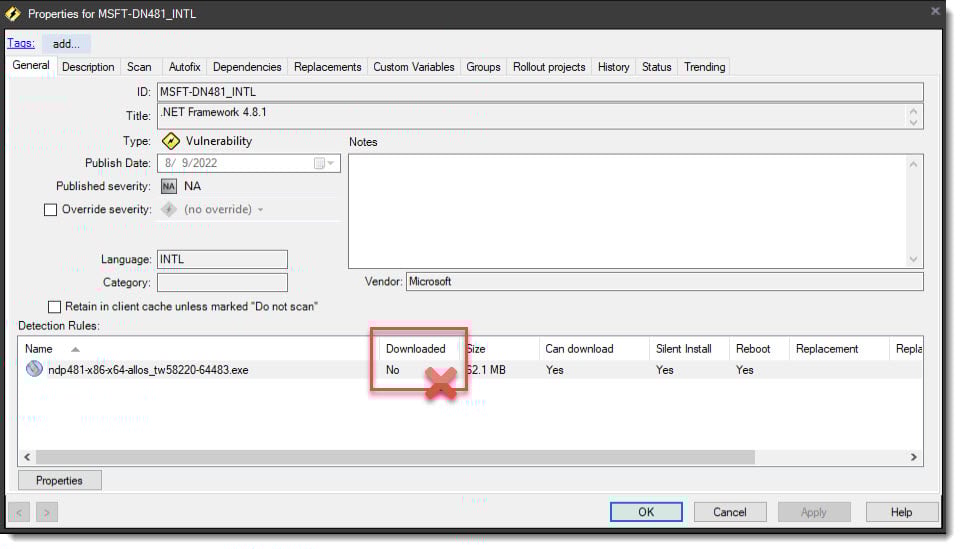The height and width of the screenshot is (549, 961).
Task: Click inside the Notes text area
Action: [630, 210]
